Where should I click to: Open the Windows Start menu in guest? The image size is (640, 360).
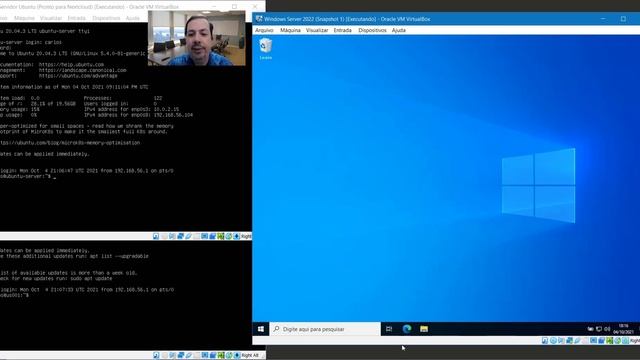tap(261, 329)
